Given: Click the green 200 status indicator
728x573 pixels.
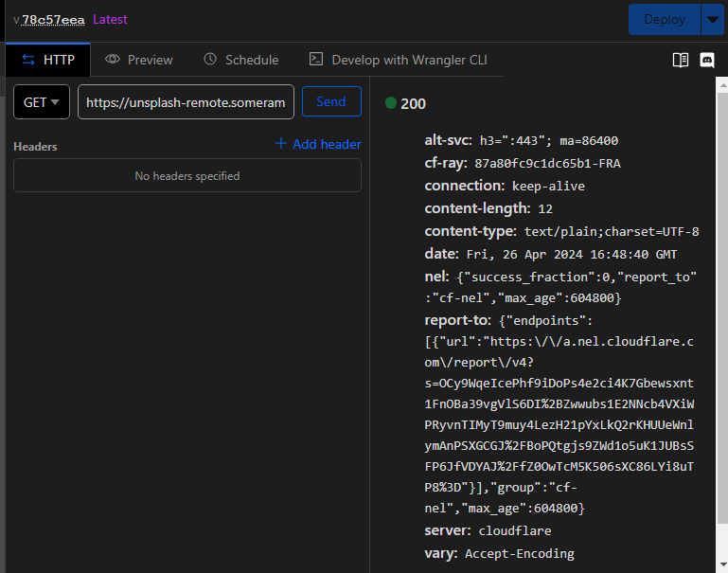Looking at the screenshot, I should [x=391, y=103].
